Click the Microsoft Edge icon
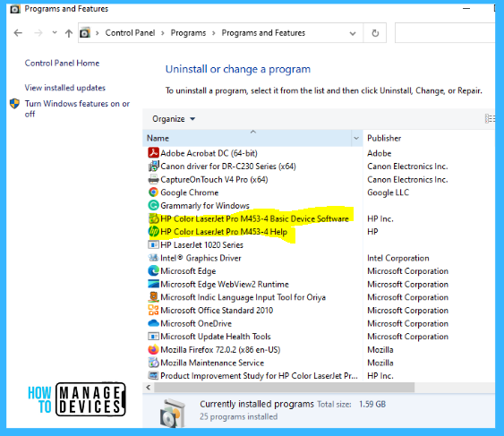This screenshot has height=436, width=504. click(x=153, y=271)
